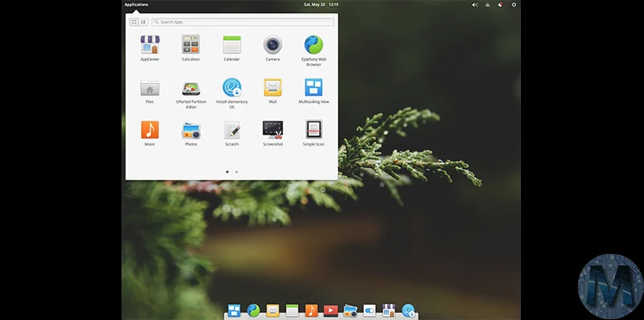Open Photos from the dock
Image resolution: width=644 pixels, height=320 pixels.
point(350,310)
